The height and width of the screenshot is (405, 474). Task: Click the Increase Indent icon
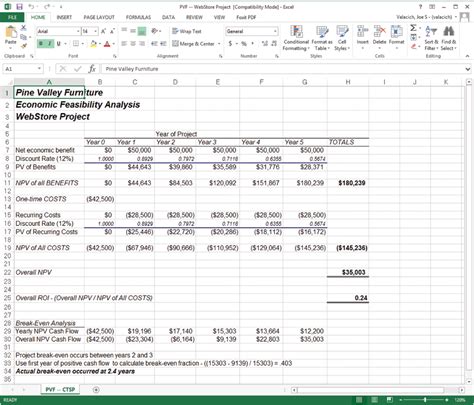163,44
